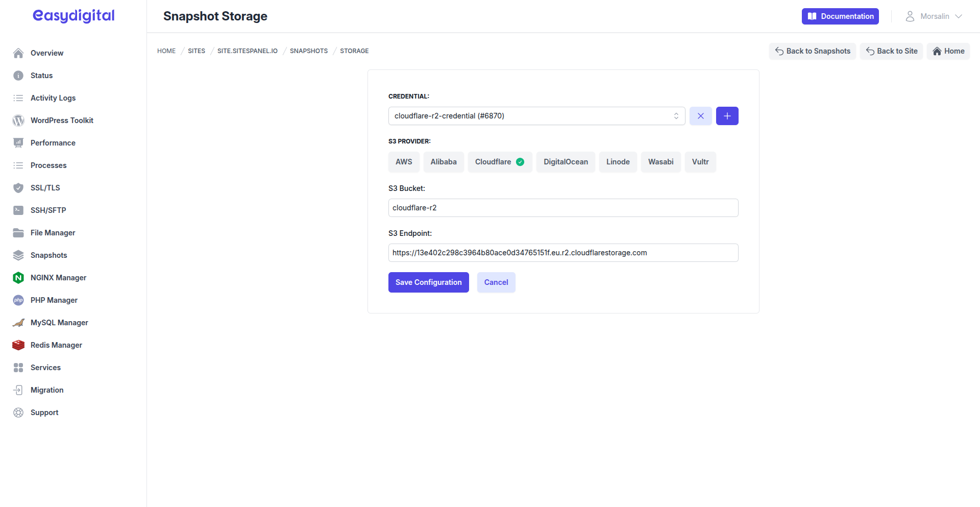Click the Save Configuration button
The height and width of the screenshot is (507, 980).
pos(428,282)
